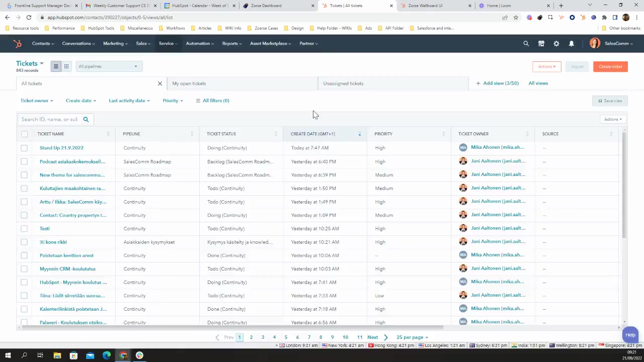Sort by the Create Date column arrow
Image resolution: width=644 pixels, height=362 pixels.
coord(359,134)
